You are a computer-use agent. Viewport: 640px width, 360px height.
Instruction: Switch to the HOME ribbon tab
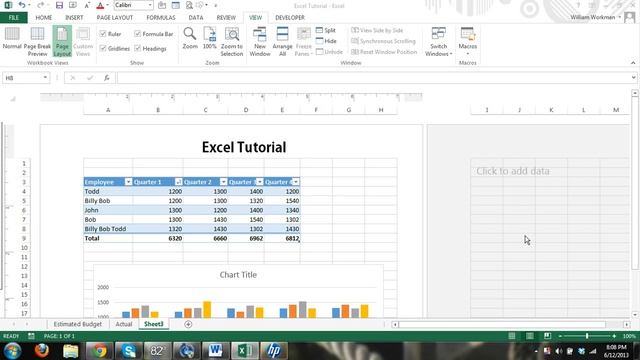pos(44,18)
